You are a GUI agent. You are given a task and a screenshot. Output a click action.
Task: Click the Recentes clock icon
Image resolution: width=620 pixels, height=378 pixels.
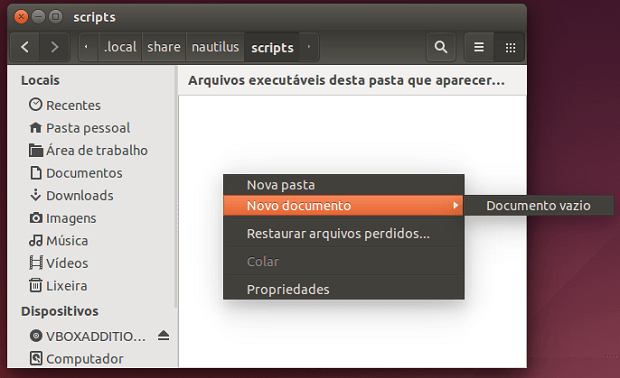point(36,105)
